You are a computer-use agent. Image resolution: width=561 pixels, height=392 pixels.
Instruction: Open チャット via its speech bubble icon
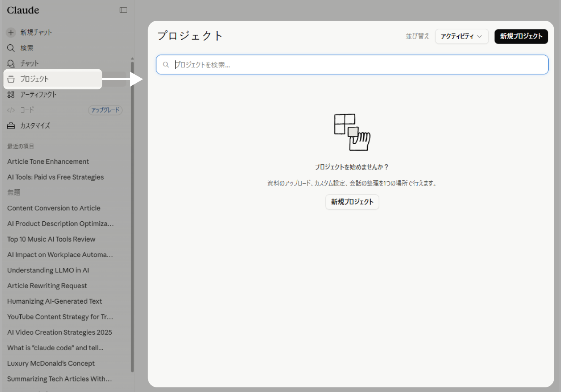(x=11, y=63)
